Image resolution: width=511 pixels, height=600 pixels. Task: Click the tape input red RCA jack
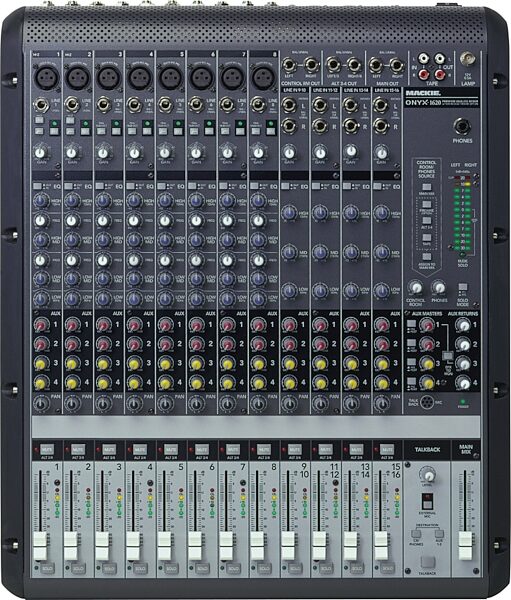(x=423, y=73)
